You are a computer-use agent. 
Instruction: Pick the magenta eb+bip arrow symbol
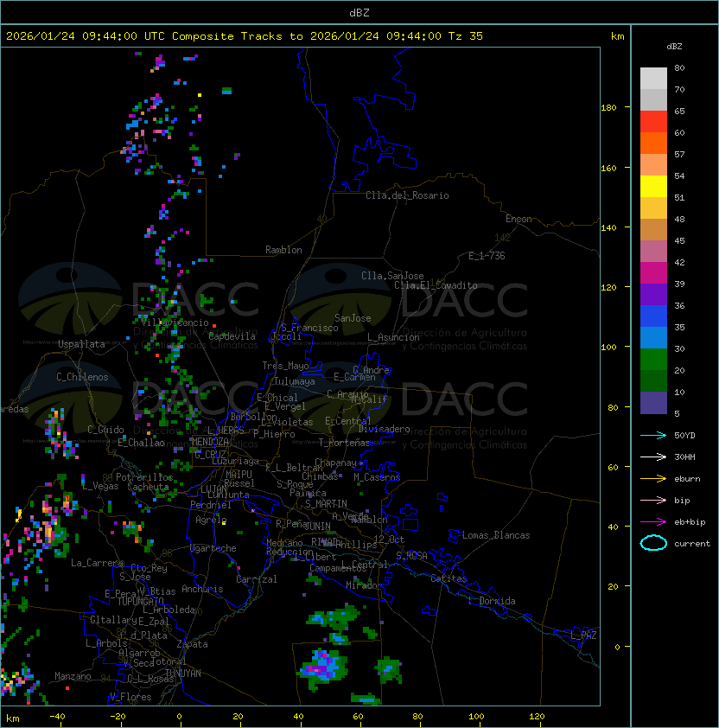point(653,522)
